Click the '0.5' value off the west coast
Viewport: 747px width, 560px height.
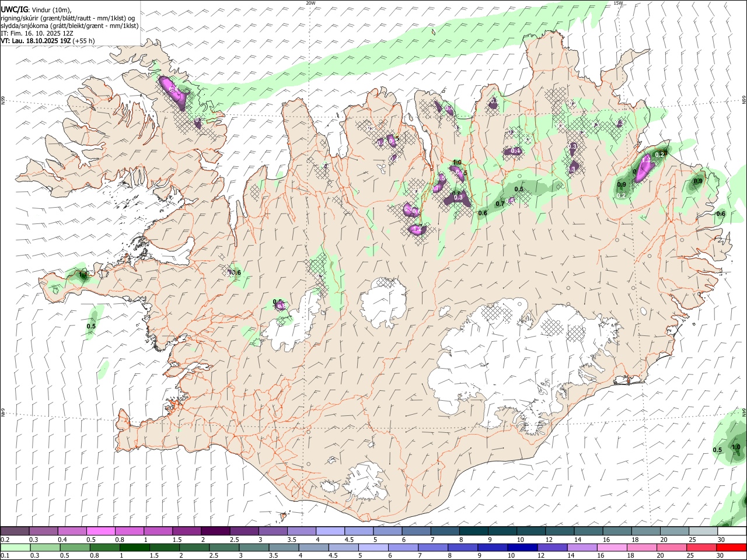click(91, 326)
